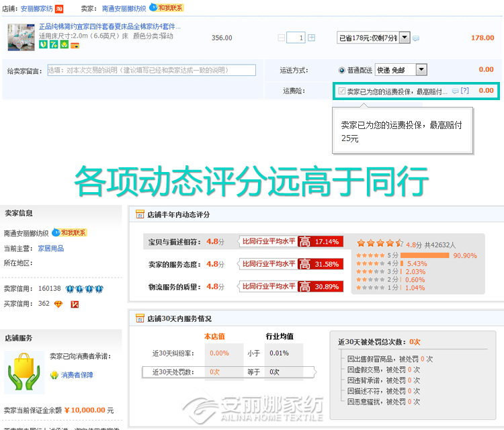The width and height of the screenshot is (504, 430).
Task: Click the 近30天被处罚总次数 heading
Action: (379, 342)
